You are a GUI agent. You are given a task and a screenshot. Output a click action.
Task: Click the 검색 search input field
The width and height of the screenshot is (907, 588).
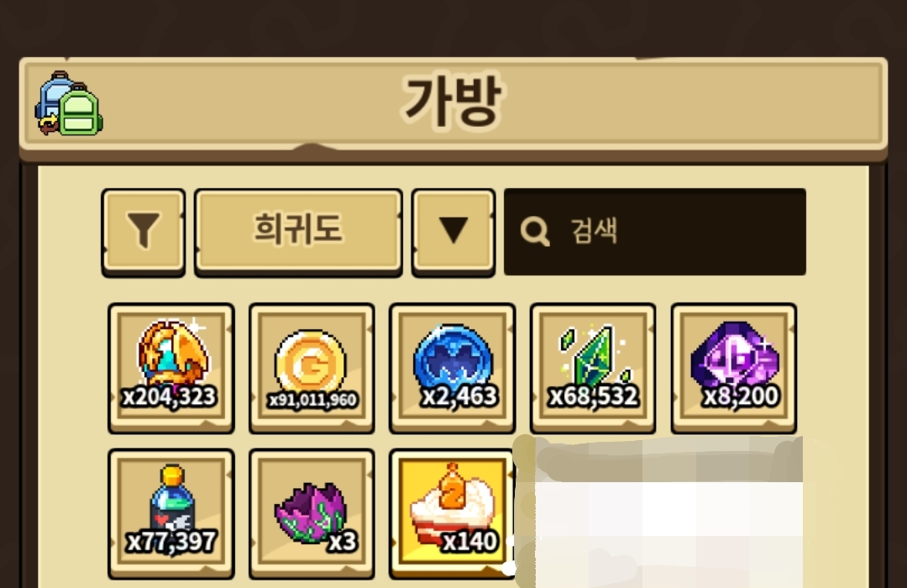tap(655, 232)
